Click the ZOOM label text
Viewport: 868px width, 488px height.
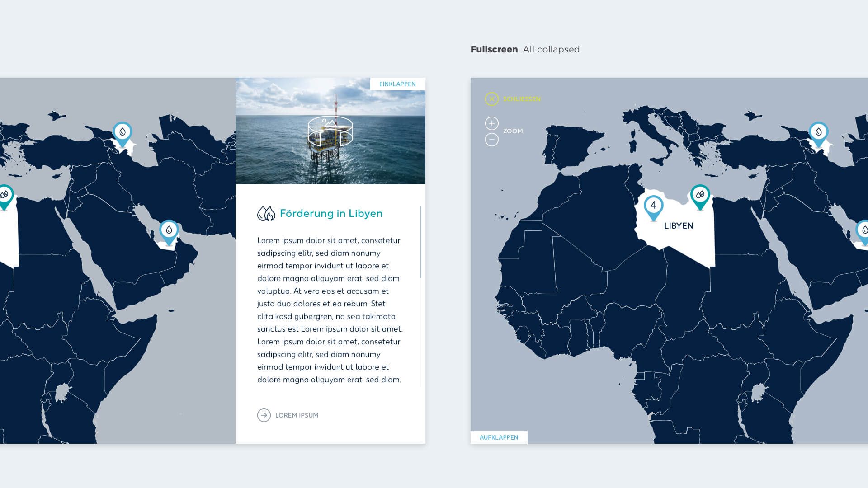click(x=513, y=131)
